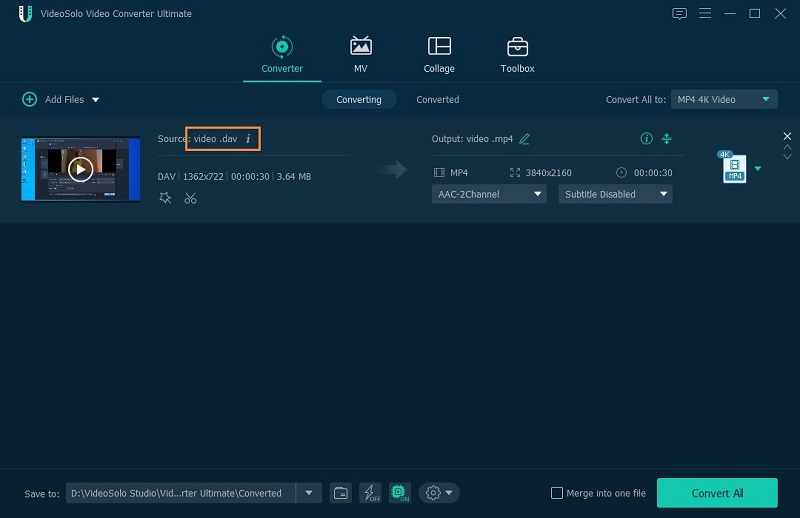800x518 pixels.
Task: Expand the output format arrow beside MP4 icon
Action: pos(758,168)
